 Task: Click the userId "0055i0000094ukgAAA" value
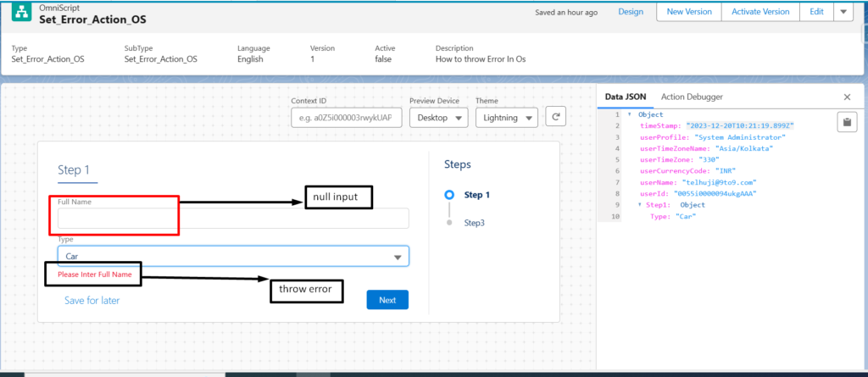[715, 194]
